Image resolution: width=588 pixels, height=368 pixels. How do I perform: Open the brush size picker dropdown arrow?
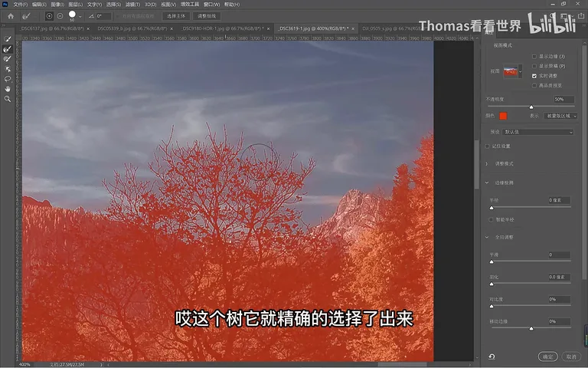pyautogui.click(x=80, y=17)
